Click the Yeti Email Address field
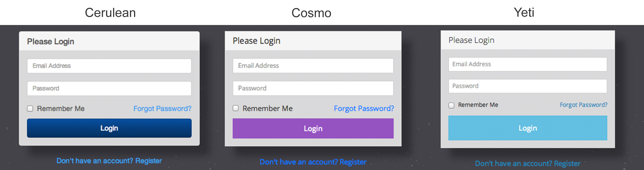The image size is (644, 170). pyautogui.click(x=528, y=64)
